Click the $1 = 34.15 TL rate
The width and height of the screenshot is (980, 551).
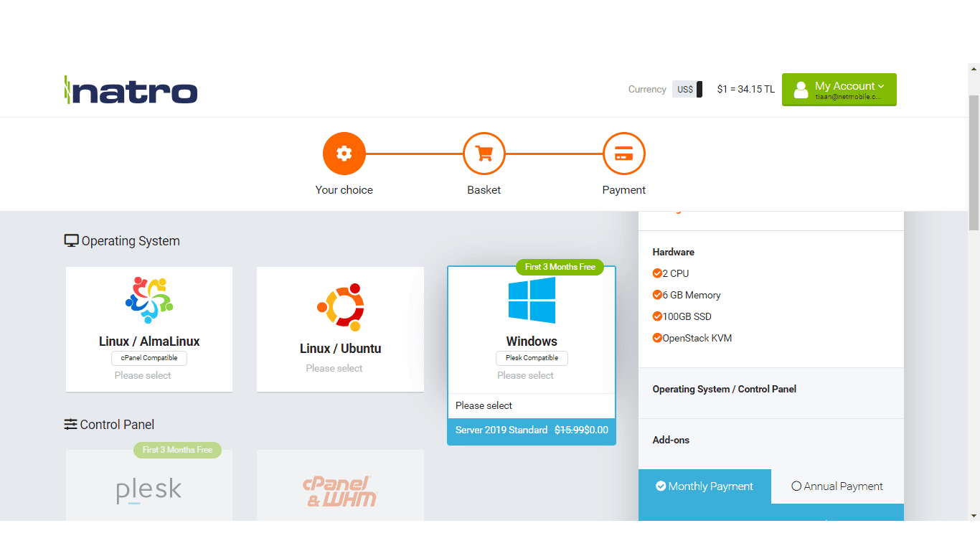click(746, 90)
